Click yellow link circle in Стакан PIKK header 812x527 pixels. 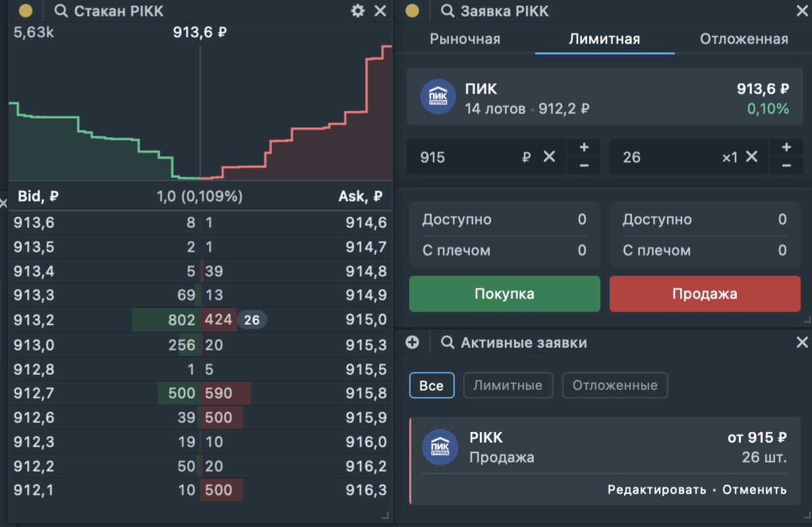tap(25, 11)
